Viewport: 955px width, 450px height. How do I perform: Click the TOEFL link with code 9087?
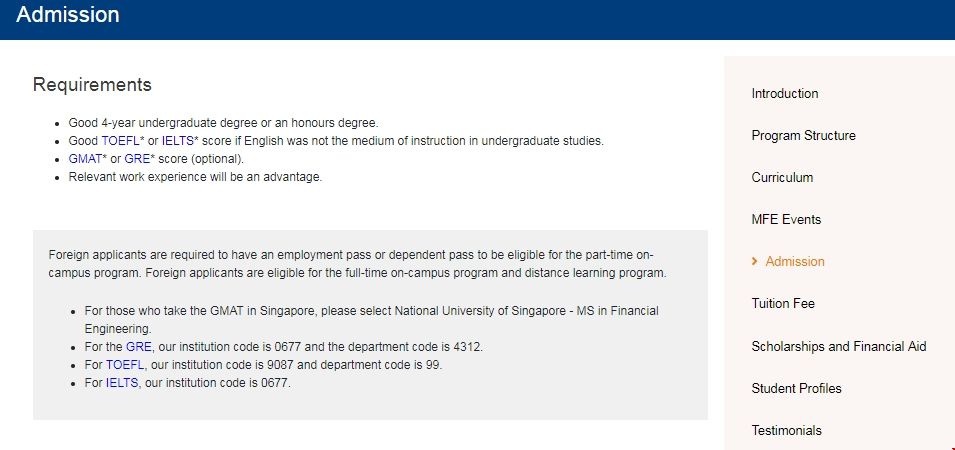tap(125, 365)
